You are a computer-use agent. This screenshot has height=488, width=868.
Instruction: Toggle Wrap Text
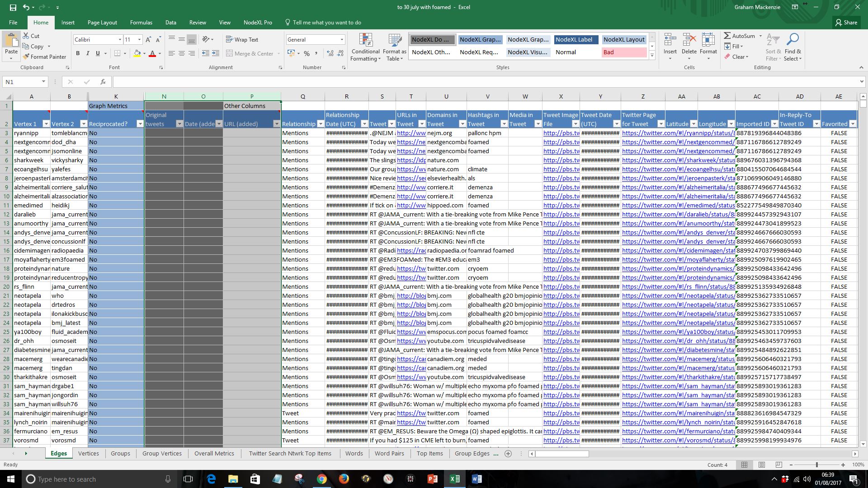click(242, 40)
